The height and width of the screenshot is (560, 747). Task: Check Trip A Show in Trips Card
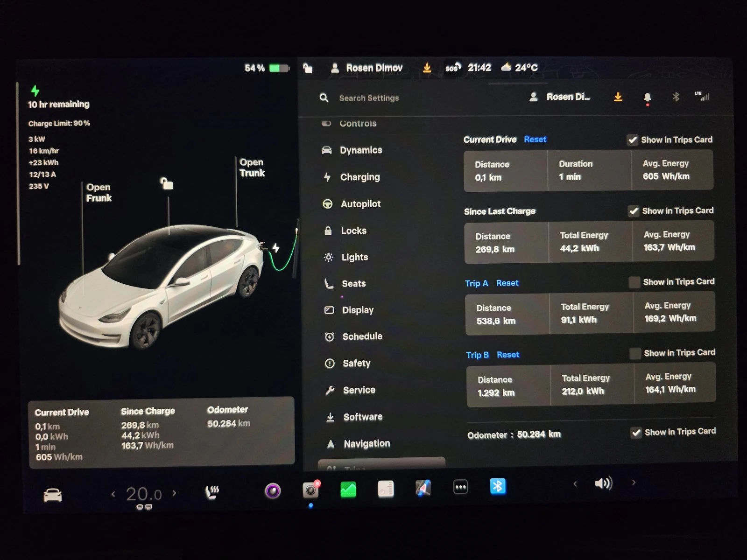click(634, 282)
